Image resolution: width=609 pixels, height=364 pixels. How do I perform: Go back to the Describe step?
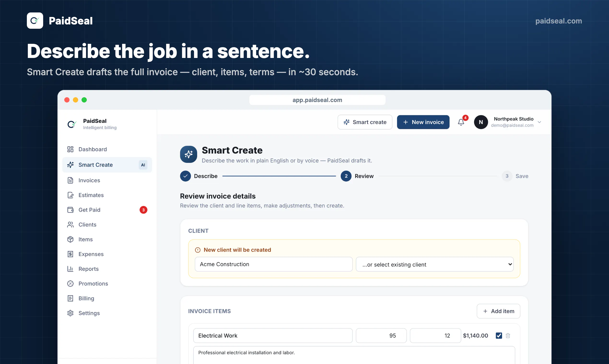pyautogui.click(x=199, y=176)
